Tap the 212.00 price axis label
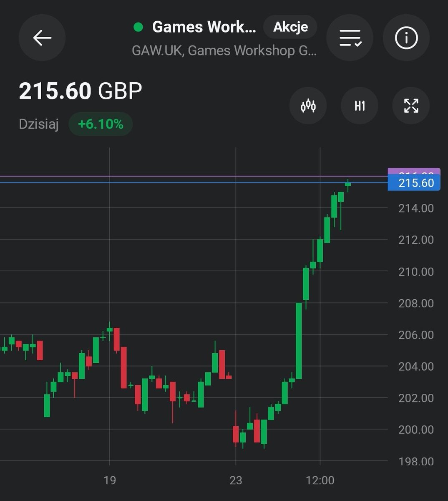This screenshot has width=448, height=501. coord(416,240)
